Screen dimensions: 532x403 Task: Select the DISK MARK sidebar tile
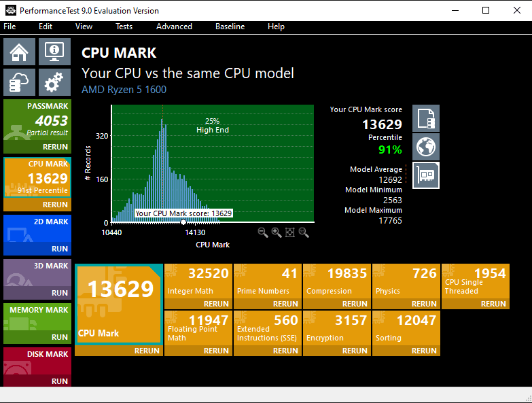pyautogui.click(x=37, y=361)
